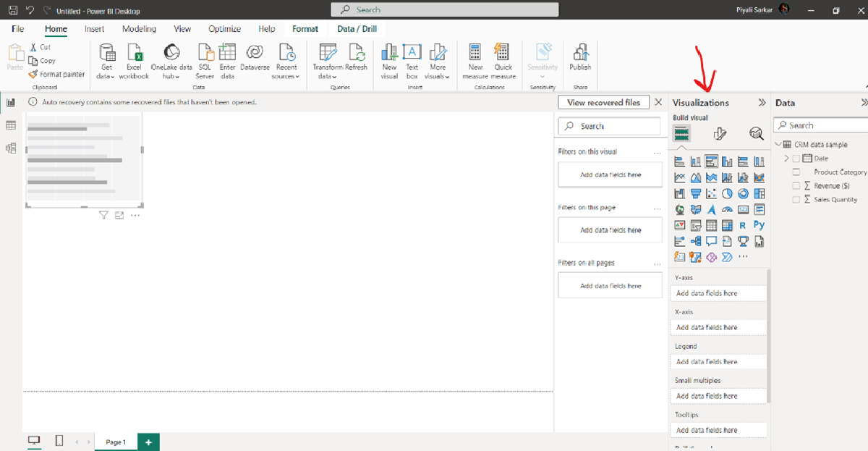This screenshot has height=451, width=868.
Task: Insert an R script visual
Action: [x=743, y=225]
